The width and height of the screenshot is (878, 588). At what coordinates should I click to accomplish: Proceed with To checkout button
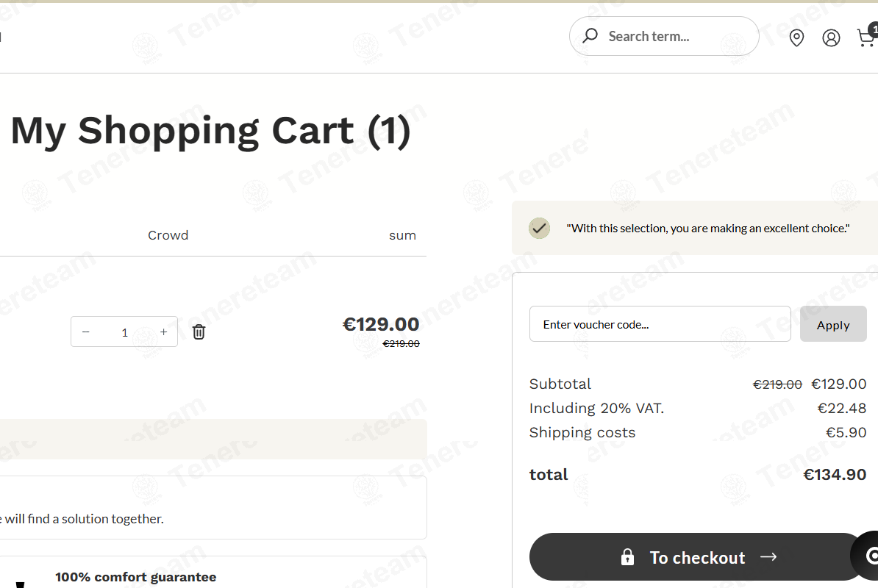pyautogui.click(x=699, y=556)
